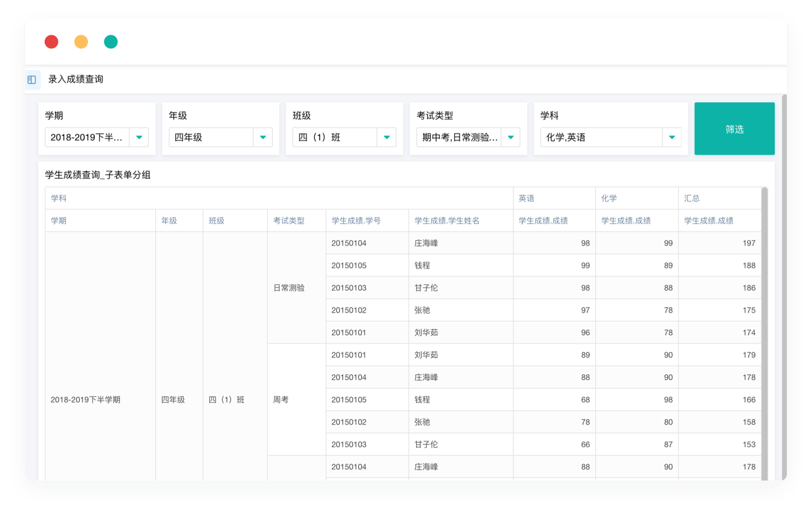Screen dimensions: 812x512
Task: Click the 汇总 total column header
Action: click(692, 198)
